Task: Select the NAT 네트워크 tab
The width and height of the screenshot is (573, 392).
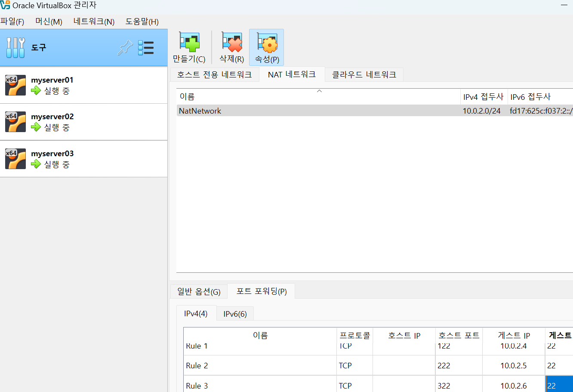Action: tap(292, 74)
